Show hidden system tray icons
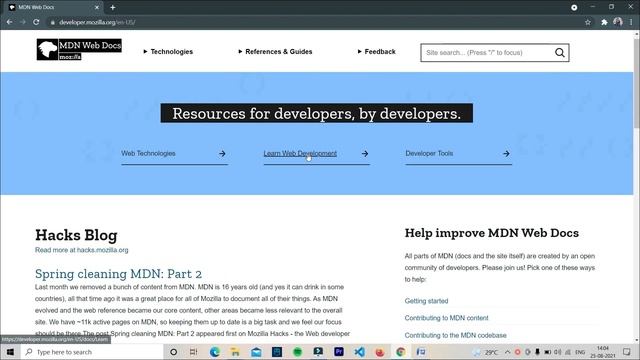 (x=507, y=352)
